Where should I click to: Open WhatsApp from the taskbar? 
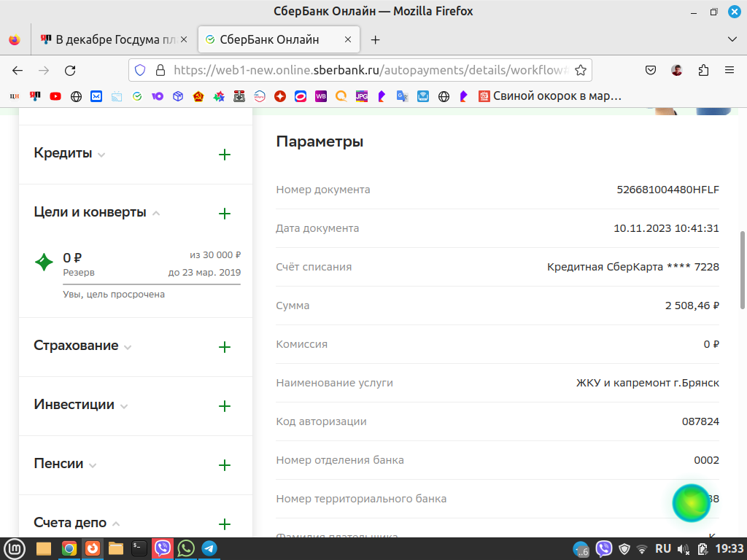[186, 549]
